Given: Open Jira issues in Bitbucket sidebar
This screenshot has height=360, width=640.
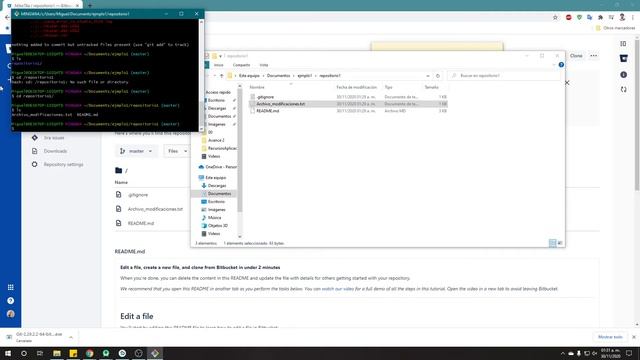Looking at the screenshot, I should [x=54, y=138].
